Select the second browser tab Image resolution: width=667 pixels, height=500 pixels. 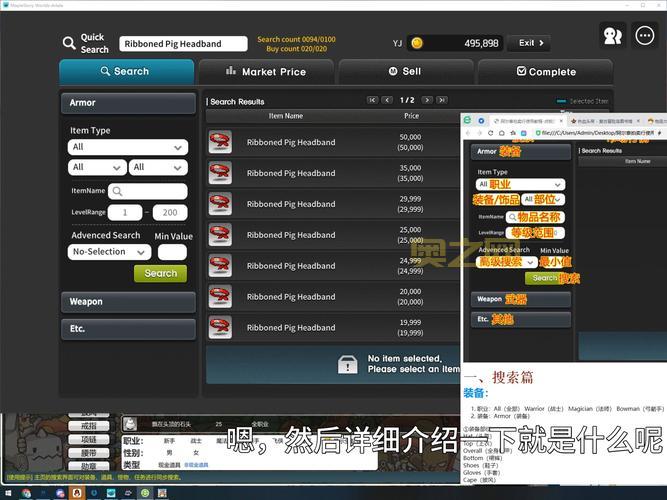coord(604,121)
